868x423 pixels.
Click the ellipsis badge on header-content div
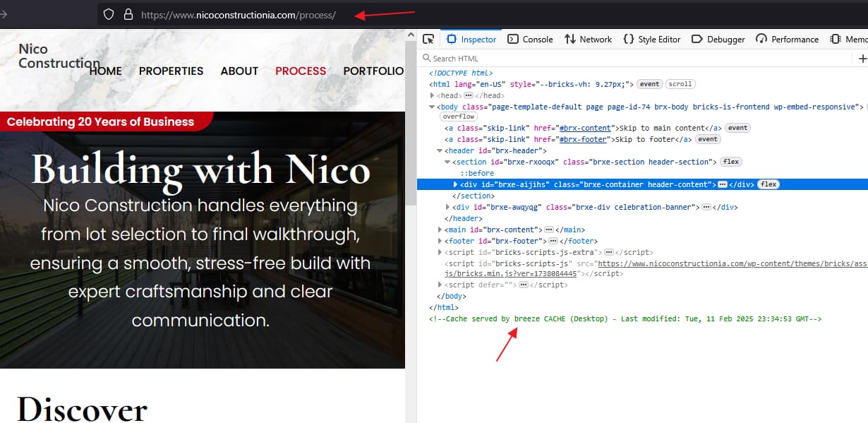tap(722, 184)
